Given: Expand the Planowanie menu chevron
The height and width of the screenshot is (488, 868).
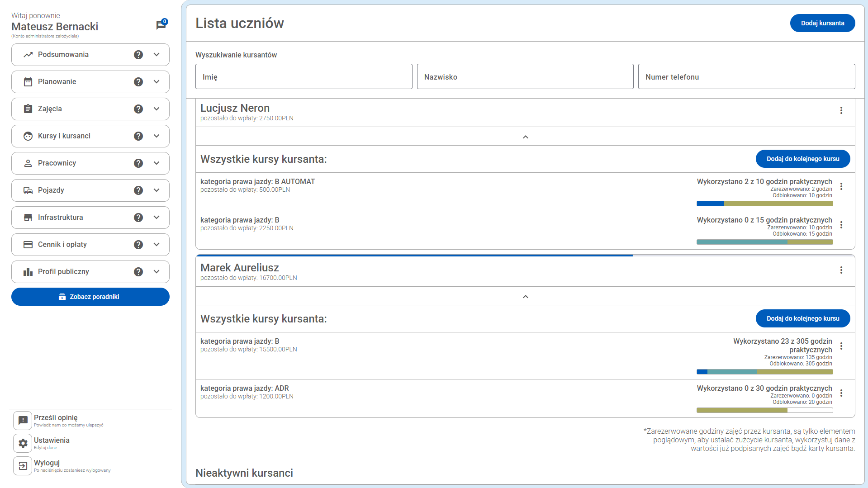Looking at the screenshot, I should [157, 82].
